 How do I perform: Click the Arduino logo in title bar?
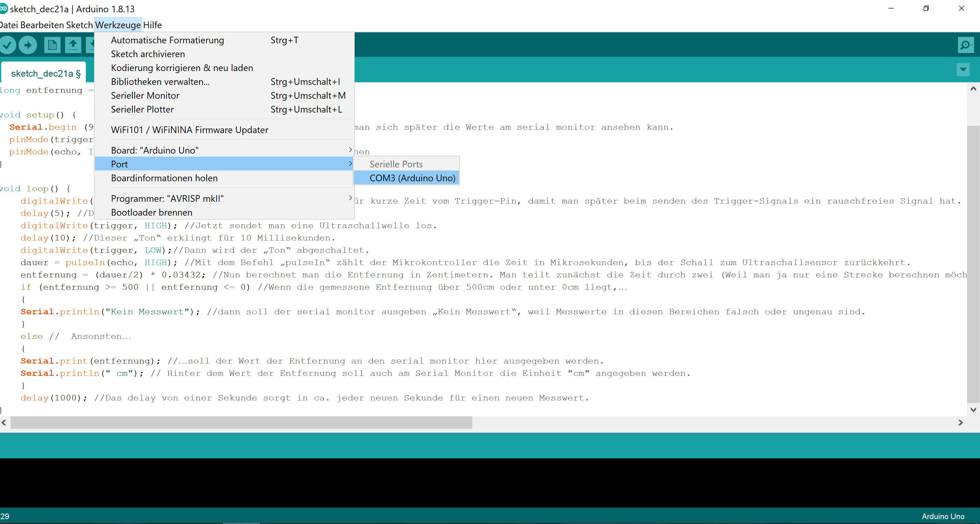pos(3,8)
